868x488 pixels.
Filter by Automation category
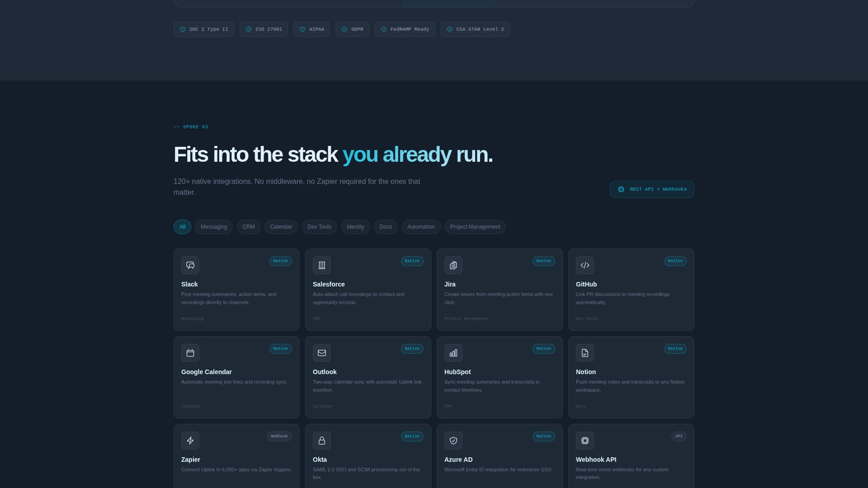pos(421,227)
